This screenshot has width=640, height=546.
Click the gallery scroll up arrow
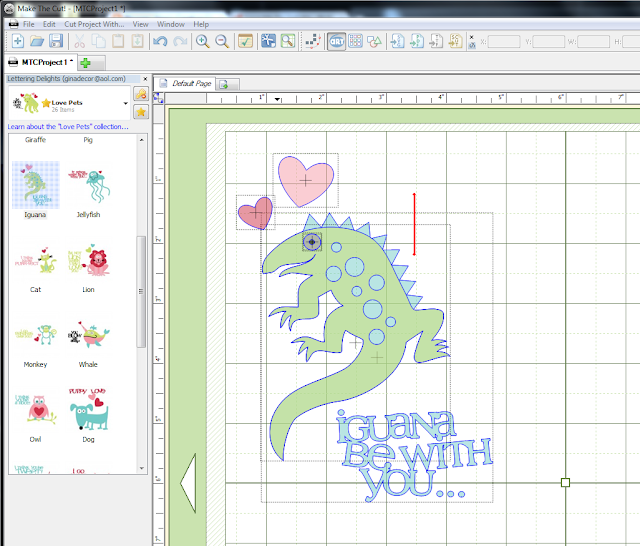(142, 140)
